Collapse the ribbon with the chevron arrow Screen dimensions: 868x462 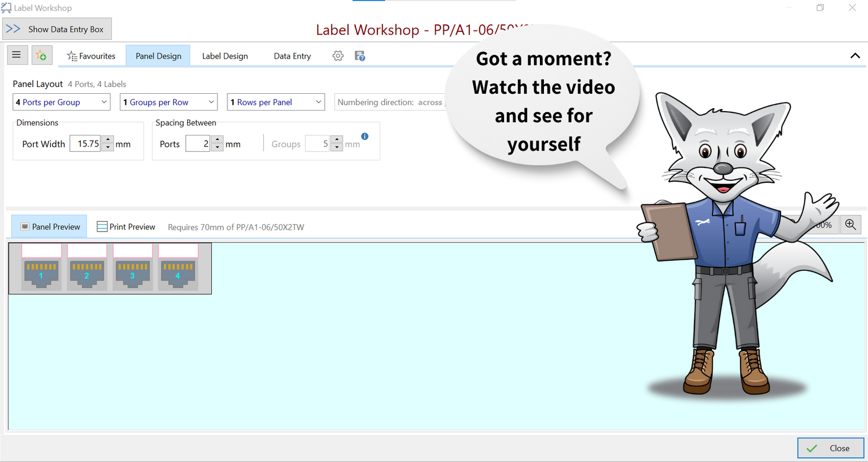click(x=855, y=56)
